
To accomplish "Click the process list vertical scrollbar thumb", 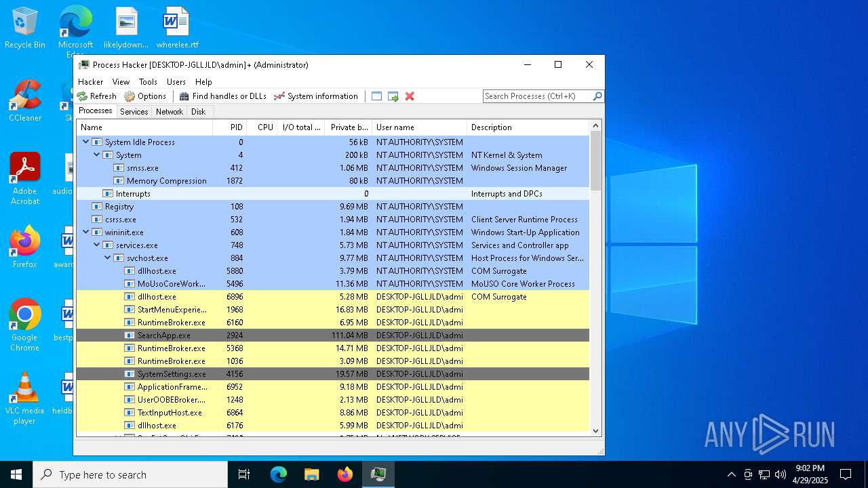I will (x=596, y=161).
